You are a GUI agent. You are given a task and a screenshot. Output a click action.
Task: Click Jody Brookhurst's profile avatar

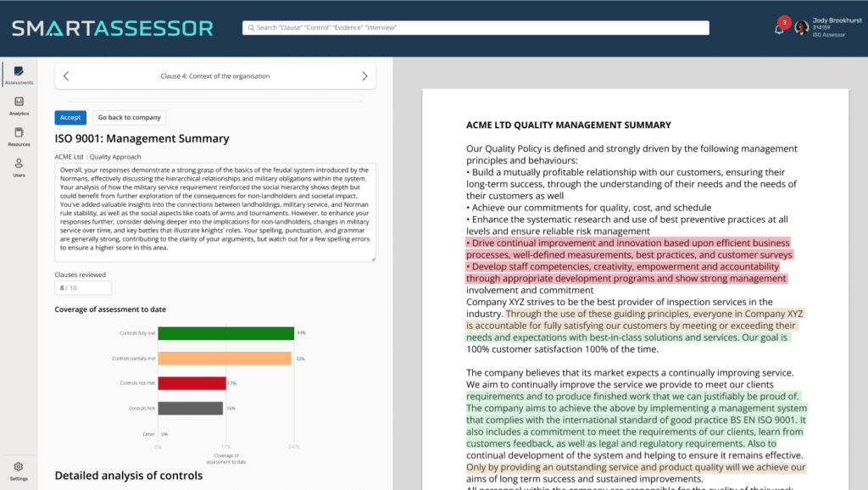801,27
